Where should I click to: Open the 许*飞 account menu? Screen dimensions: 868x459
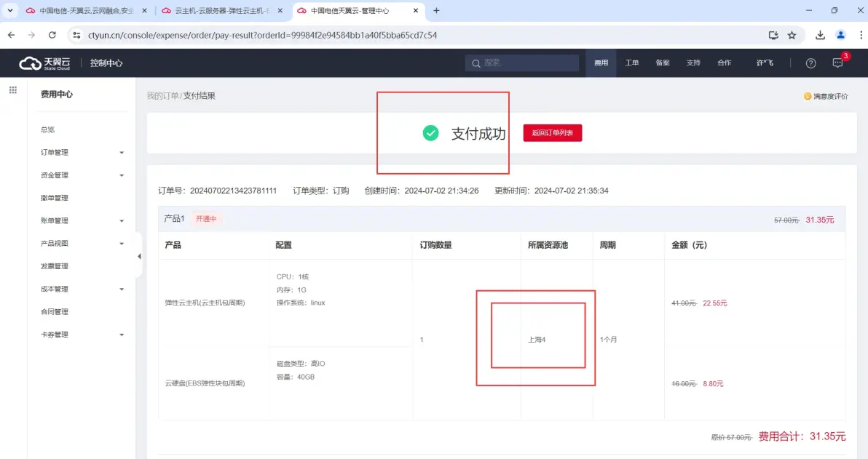click(765, 63)
